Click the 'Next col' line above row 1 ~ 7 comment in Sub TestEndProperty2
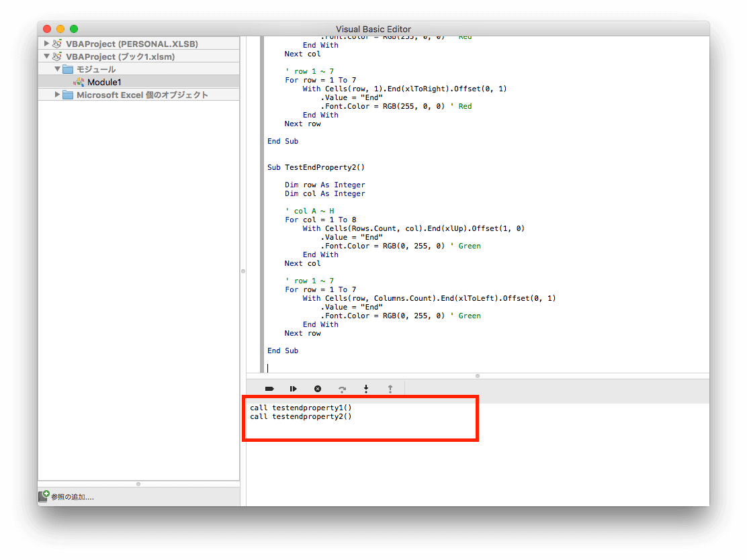Screen dimensions: 747x560 click(302, 264)
